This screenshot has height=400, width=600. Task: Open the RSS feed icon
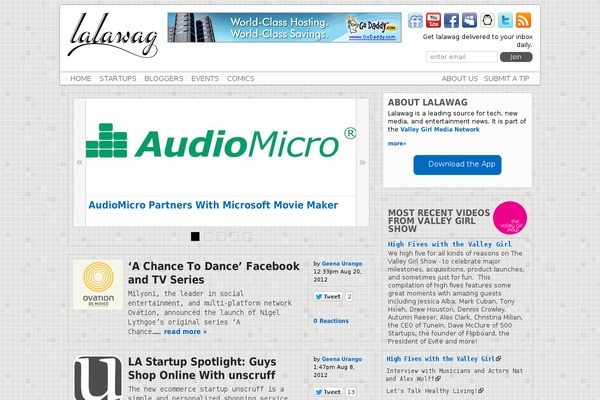coord(523,20)
